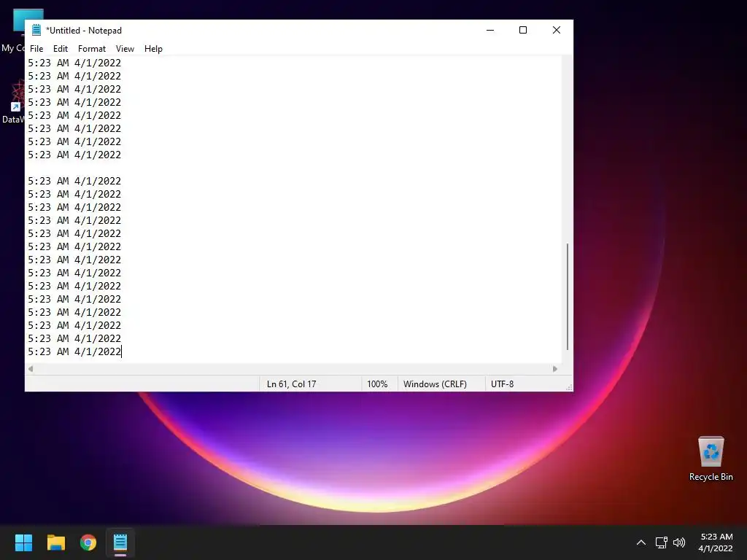
Task: Open the Edit menu
Action: tap(61, 49)
